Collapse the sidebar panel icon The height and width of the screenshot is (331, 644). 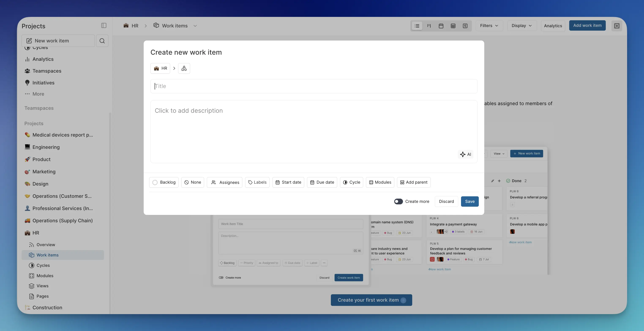click(x=104, y=26)
